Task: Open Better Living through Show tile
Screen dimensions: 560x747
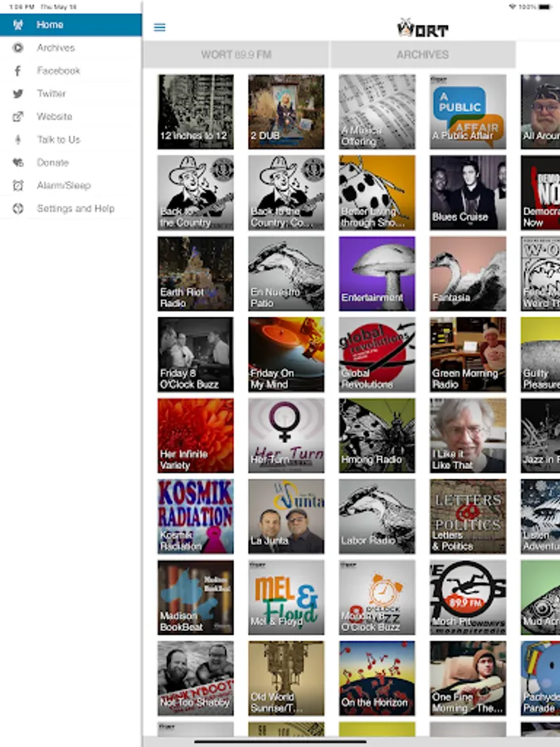Action: (377, 193)
